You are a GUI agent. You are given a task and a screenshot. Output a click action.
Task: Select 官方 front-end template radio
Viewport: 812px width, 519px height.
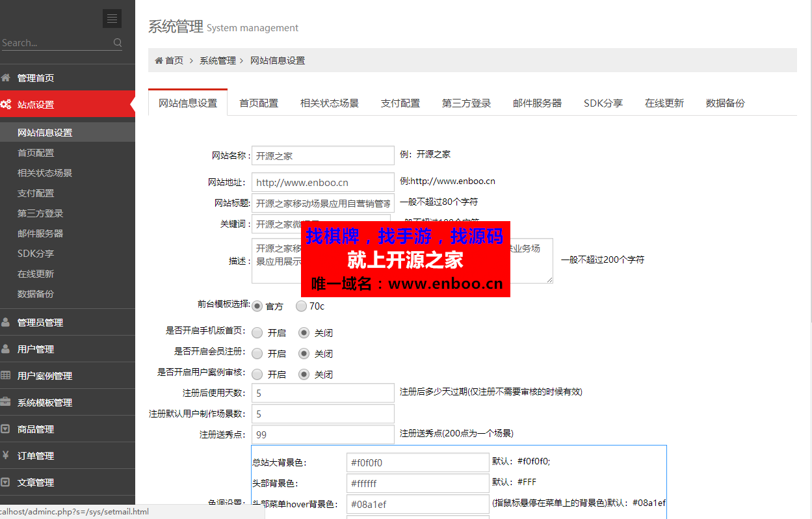pos(257,306)
